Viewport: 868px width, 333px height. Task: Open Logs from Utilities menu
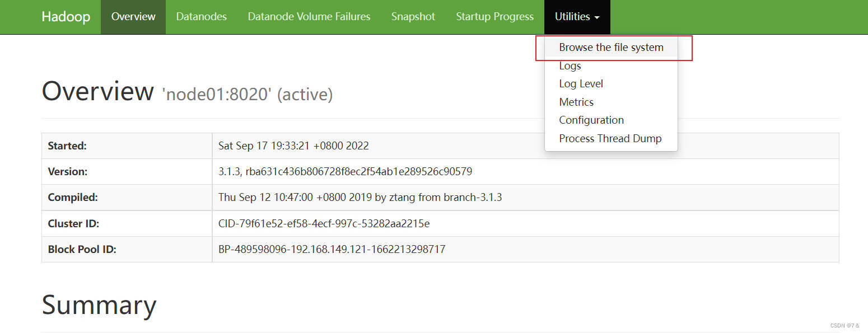pyautogui.click(x=570, y=66)
